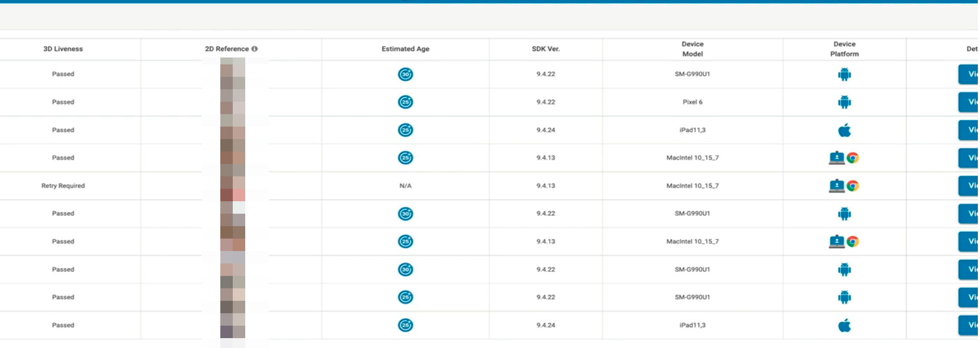
Task: Click the Android icon for the Pixel 6 row
Action: 844,102
